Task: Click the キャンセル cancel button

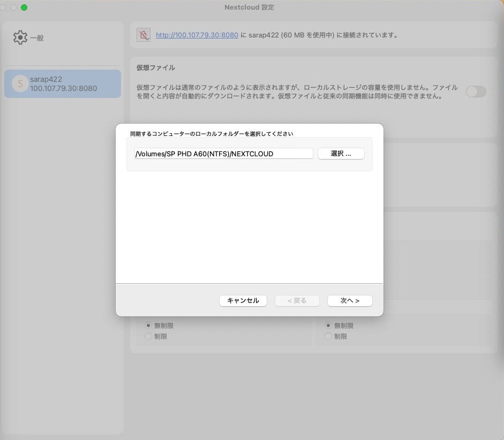Action: point(243,301)
